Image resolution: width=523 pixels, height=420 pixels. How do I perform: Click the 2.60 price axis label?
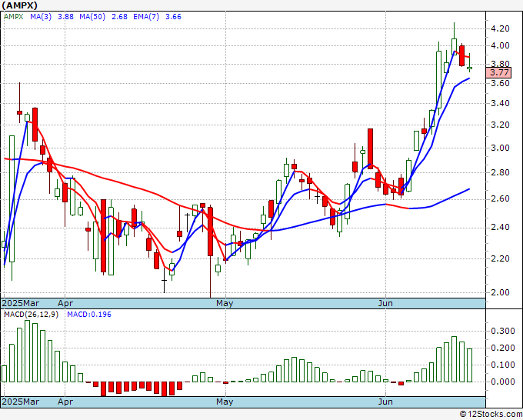click(x=500, y=199)
